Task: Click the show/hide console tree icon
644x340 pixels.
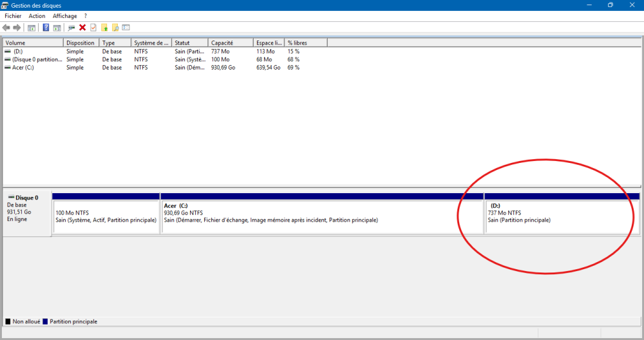Action: click(x=31, y=28)
